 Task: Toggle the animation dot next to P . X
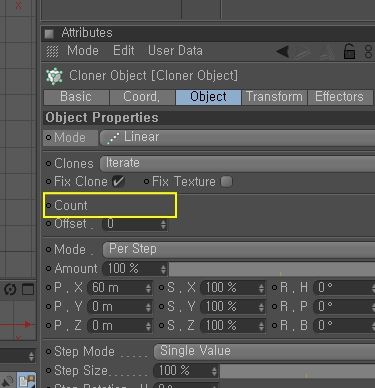tap(49, 287)
